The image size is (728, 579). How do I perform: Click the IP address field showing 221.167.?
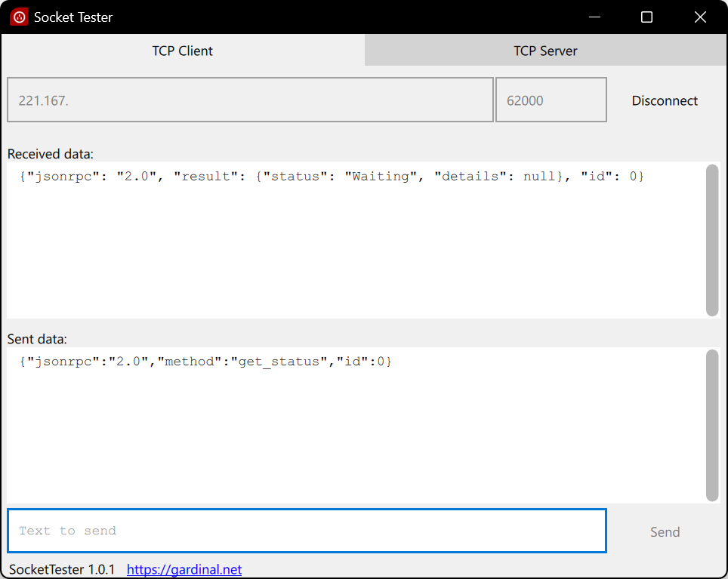(250, 100)
